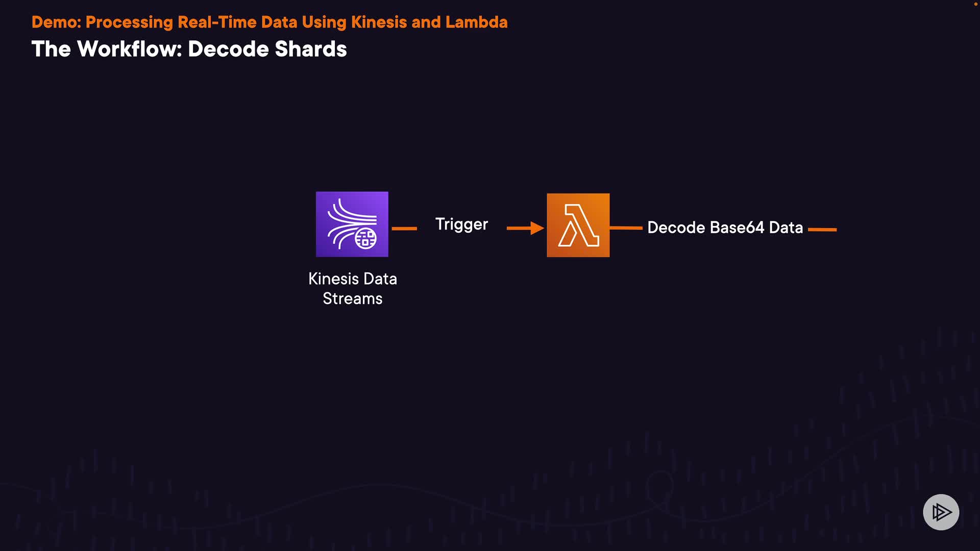Click the orange arrow pointing to Lambda
The width and height of the screenshot is (980, 551).
coord(525,228)
